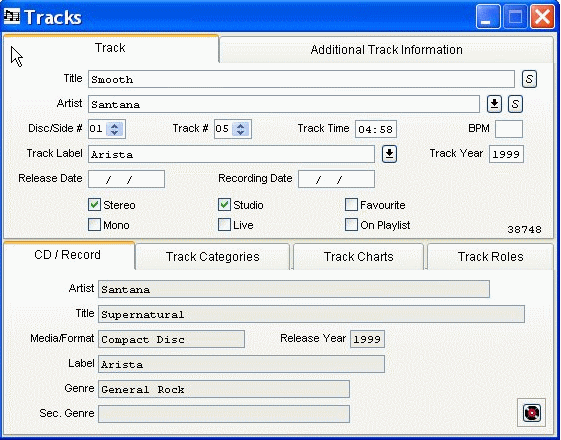561x440 pixels.
Task: Click the Release Date field
Action: pyautogui.click(x=126, y=179)
